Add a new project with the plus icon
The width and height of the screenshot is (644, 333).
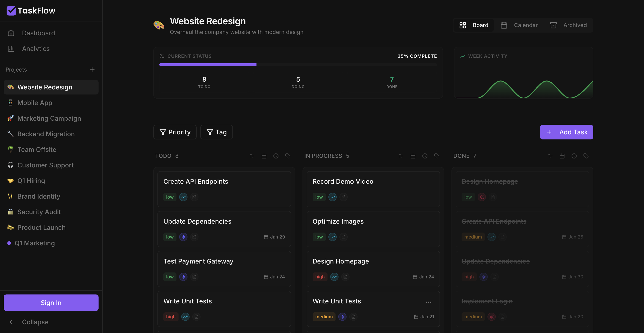[92, 69]
